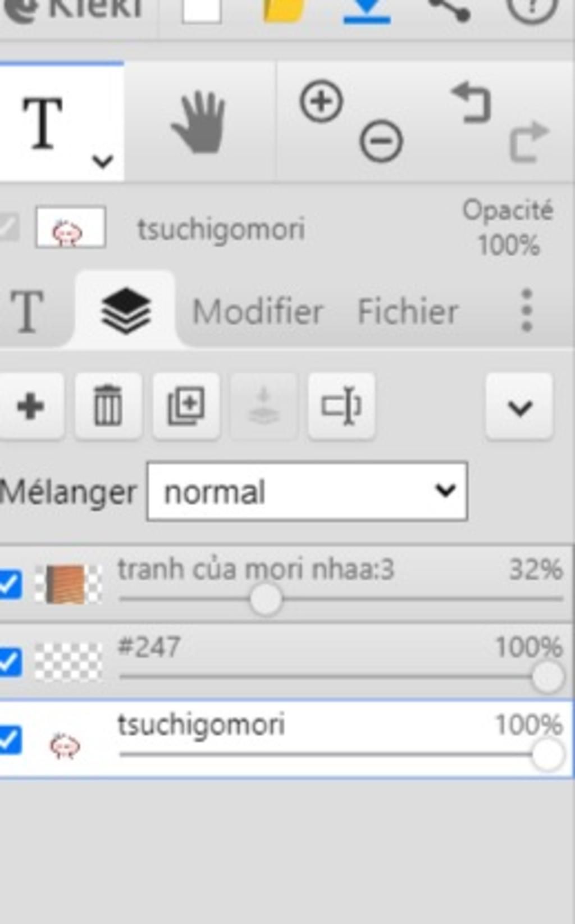The image size is (575, 924).
Task: Toggle visibility of tranh của mori nhaa:3 layer
Action: 10,584
